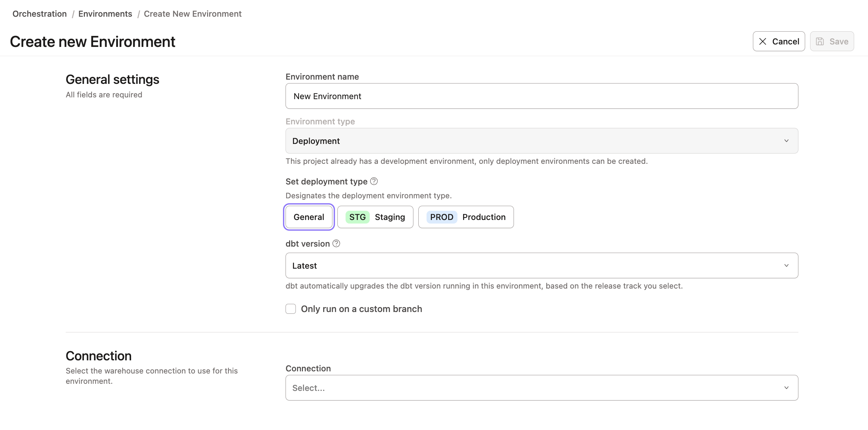Click the Orchestration breadcrumb link
The width and height of the screenshot is (868, 430).
[39, 13]
